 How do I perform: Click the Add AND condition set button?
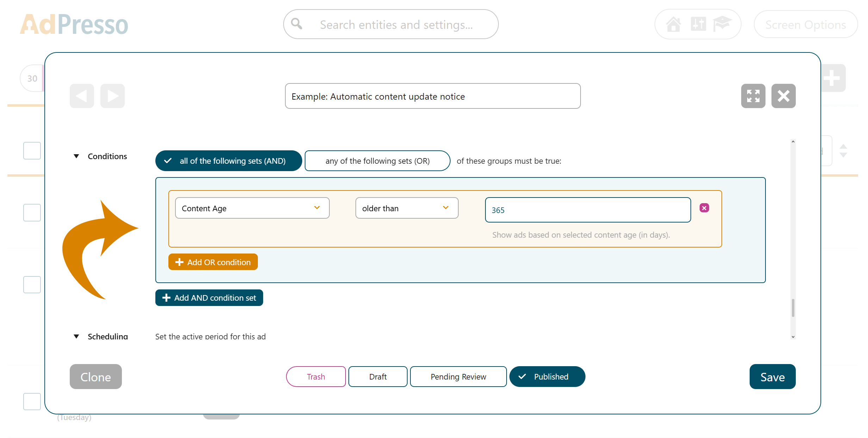click(209, 298)
